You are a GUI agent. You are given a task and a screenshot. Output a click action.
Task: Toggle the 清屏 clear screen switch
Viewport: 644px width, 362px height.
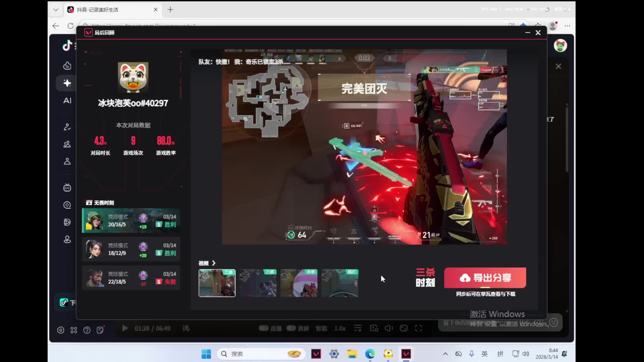click(x=291, y=328)
